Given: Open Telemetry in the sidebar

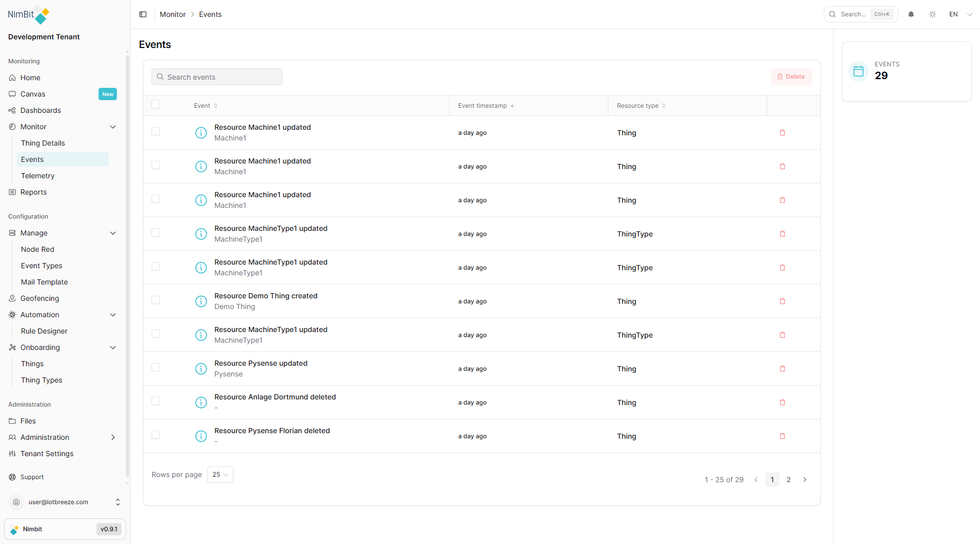Looking at the screenshot, I should (38, 176).
